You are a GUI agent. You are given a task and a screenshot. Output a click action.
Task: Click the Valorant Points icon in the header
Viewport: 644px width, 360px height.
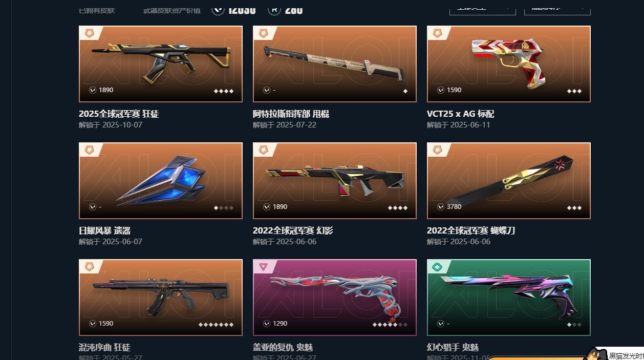218,9
